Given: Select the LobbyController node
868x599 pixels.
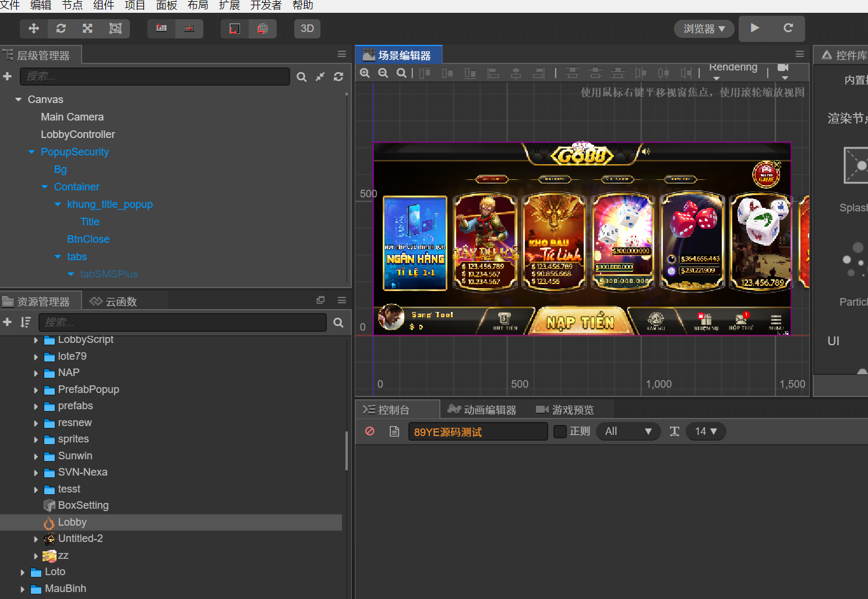Looking at the screenshot, I should point(78,134).
